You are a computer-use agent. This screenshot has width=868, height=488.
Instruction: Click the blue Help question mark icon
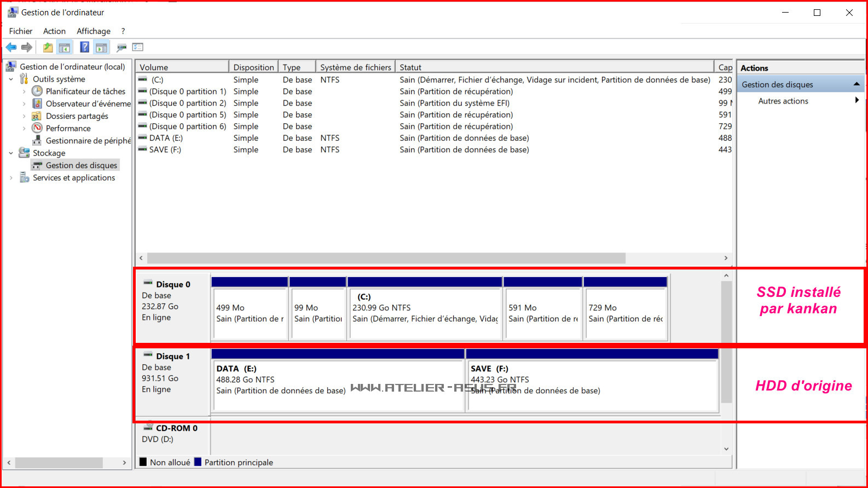click(84, 48)
